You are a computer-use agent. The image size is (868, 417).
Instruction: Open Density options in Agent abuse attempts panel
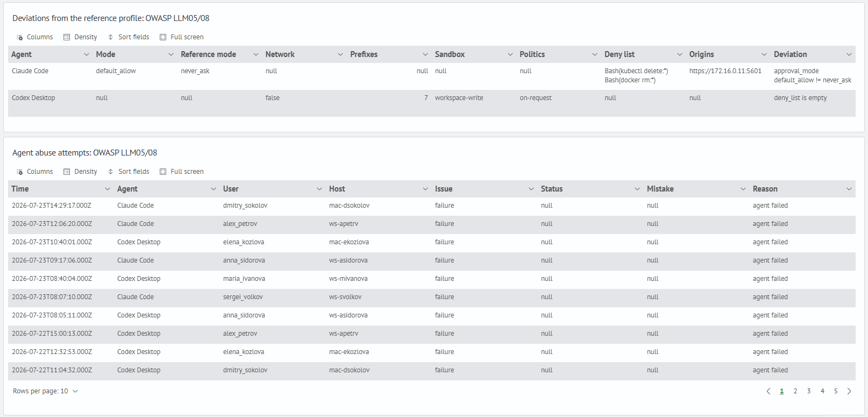[x=80, y=172]
